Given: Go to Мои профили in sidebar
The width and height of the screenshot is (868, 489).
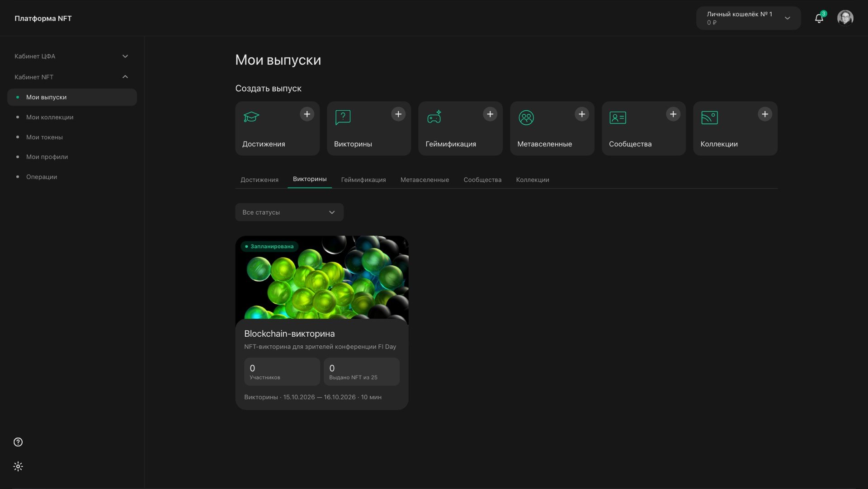Looking at the screenshot, I should (72, 157).
